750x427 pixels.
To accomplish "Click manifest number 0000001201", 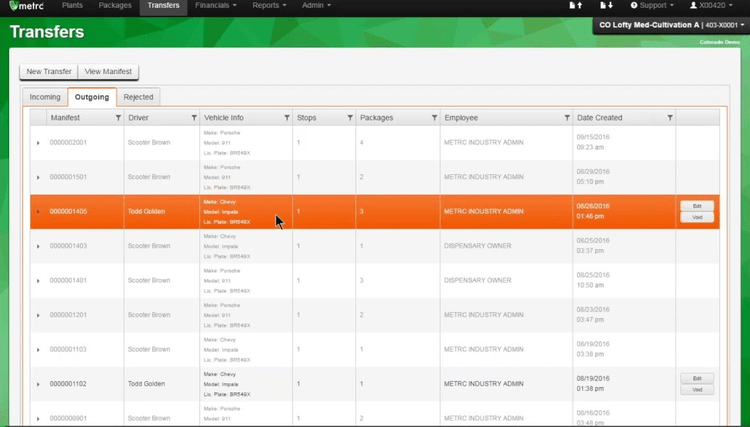I will [x=68, y=315].
